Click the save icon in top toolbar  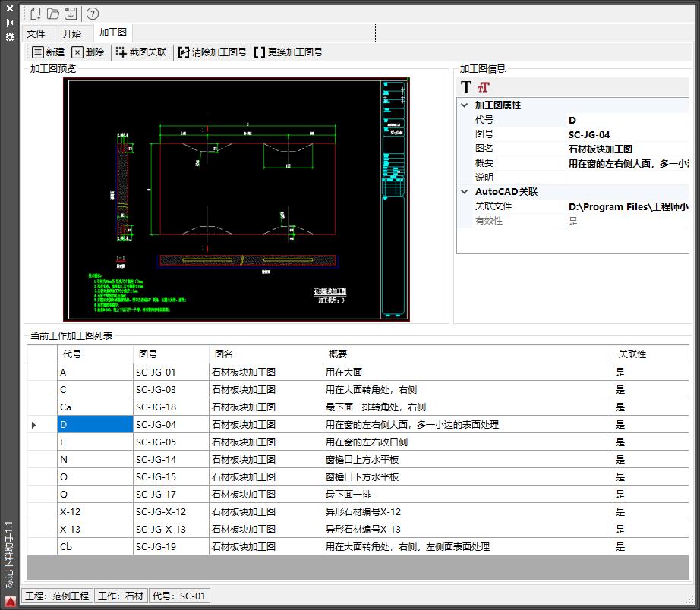(71, 14)
